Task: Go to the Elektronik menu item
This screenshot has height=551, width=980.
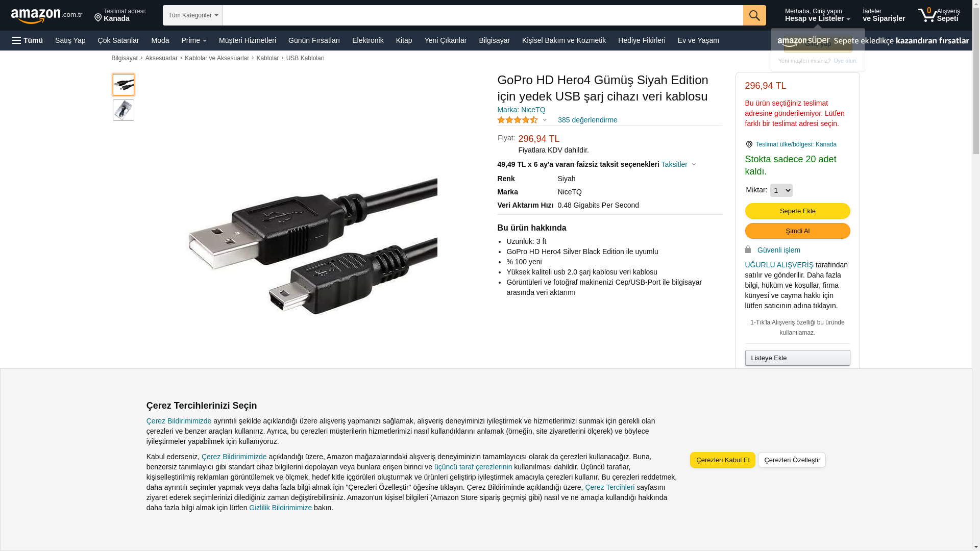Action: click(x=367, y=40)
